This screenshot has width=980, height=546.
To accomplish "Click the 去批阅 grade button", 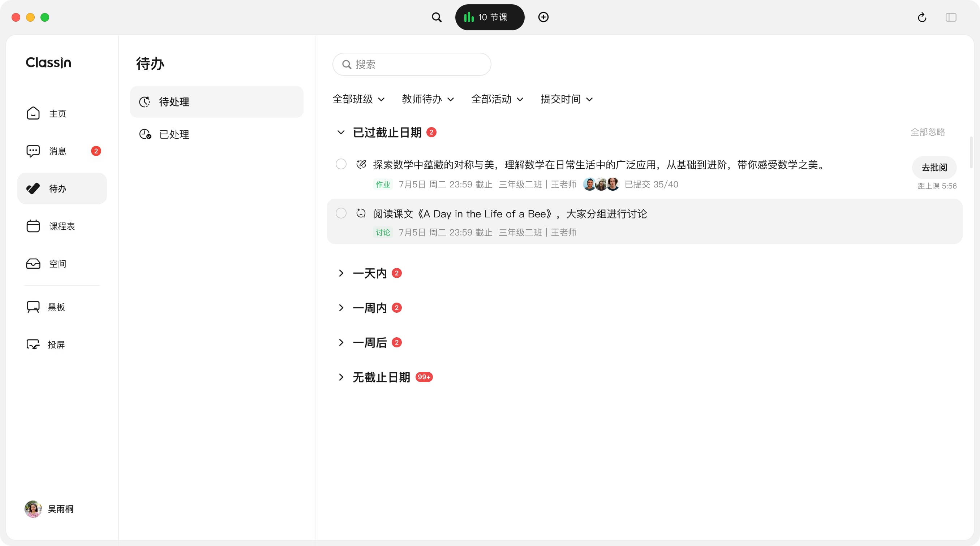I will tap(934, 167).
